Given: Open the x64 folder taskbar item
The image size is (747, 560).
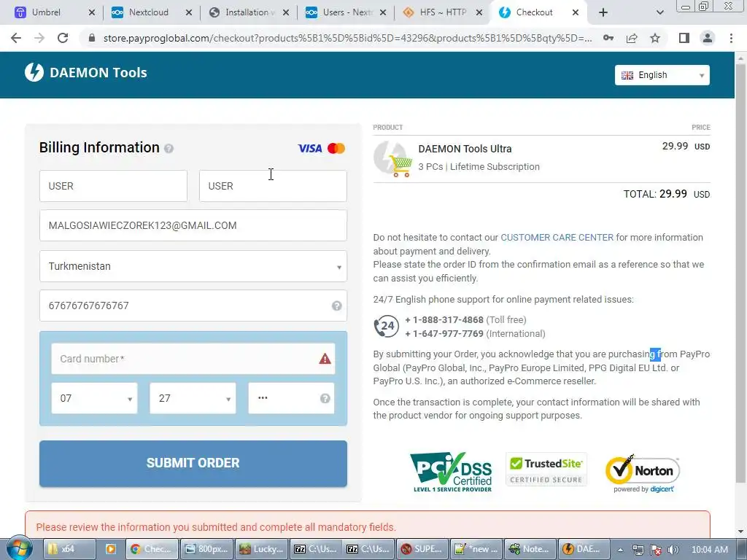Looking at the screenshot, I should [69, 549].
